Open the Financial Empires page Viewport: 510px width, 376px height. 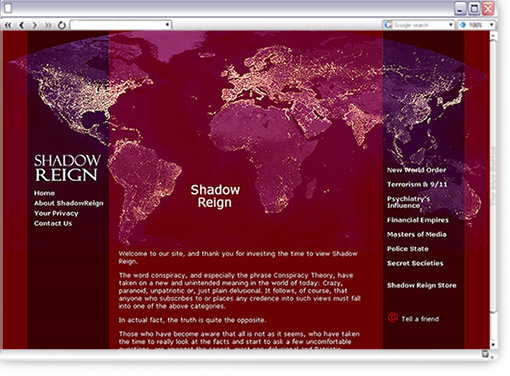coord(418,220)
